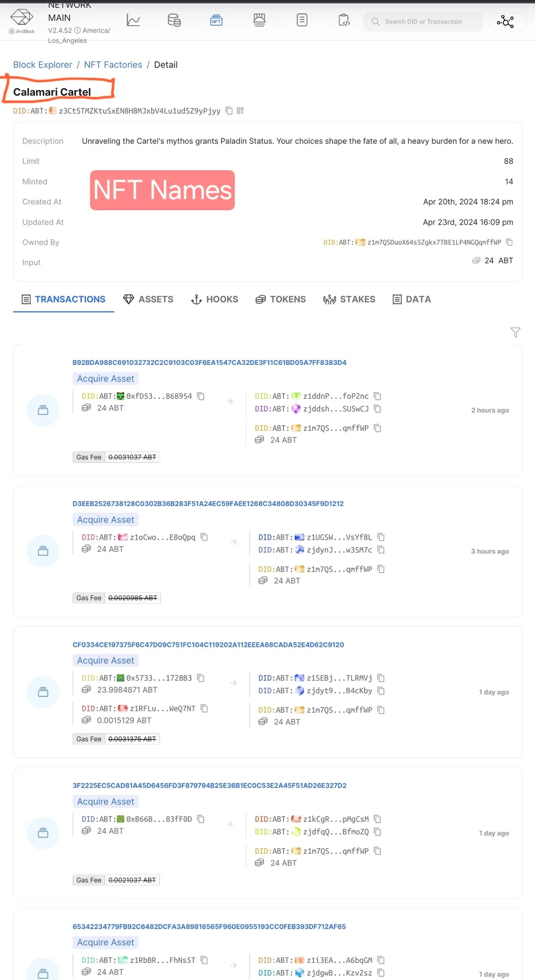Open the contract code icon in header
535x980 pixels.
pos(344,21)
